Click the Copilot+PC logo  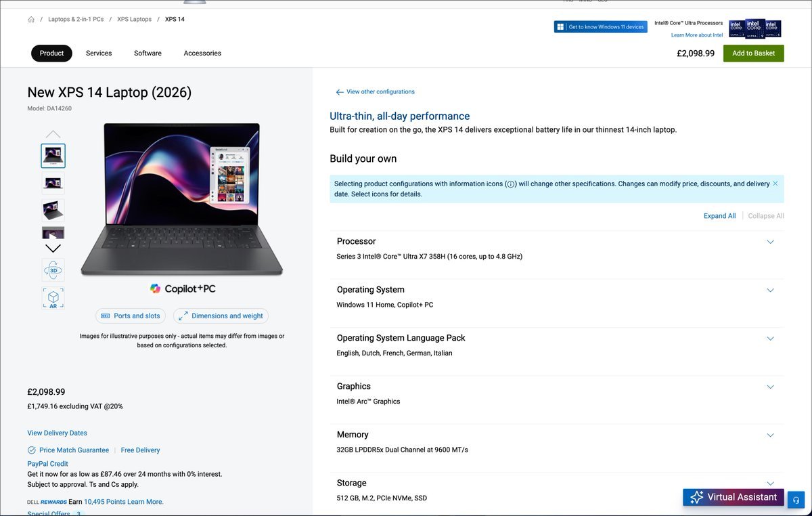pyautogui.click(x=183, y=288)
